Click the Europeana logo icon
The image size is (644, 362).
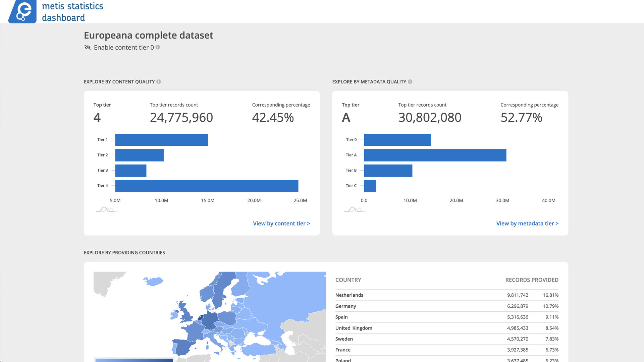pyautogui.click(x=22, y=11)
